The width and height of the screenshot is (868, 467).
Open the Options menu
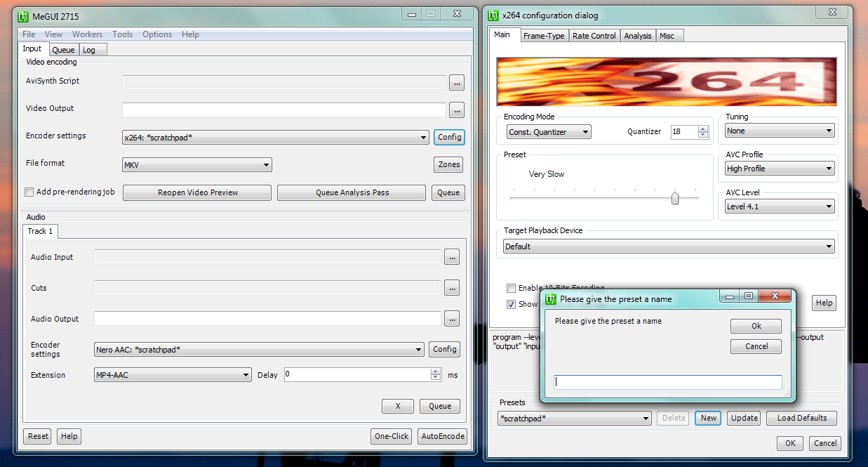click(x=157, y=34)
